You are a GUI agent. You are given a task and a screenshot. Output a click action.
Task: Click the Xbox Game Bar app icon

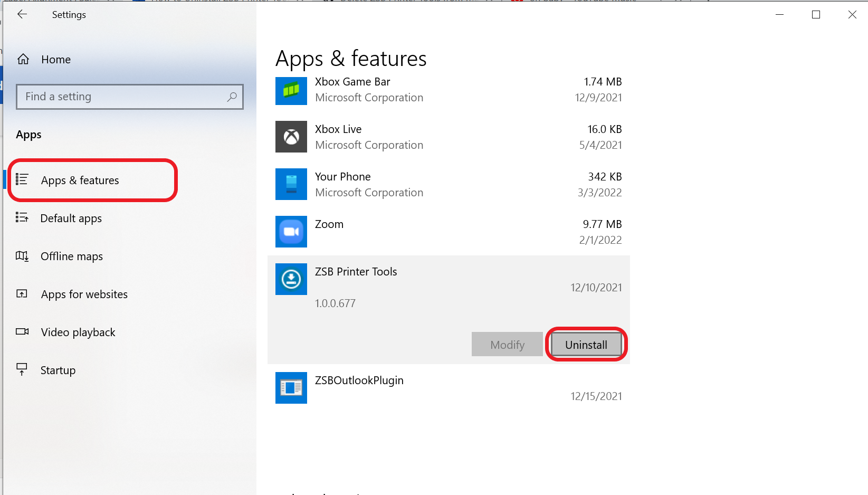pyautogui.click(x=291, y=91)
